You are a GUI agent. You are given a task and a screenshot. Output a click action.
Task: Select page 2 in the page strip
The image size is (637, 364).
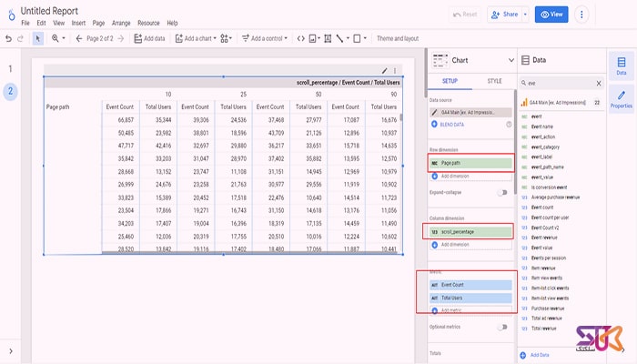10,91
